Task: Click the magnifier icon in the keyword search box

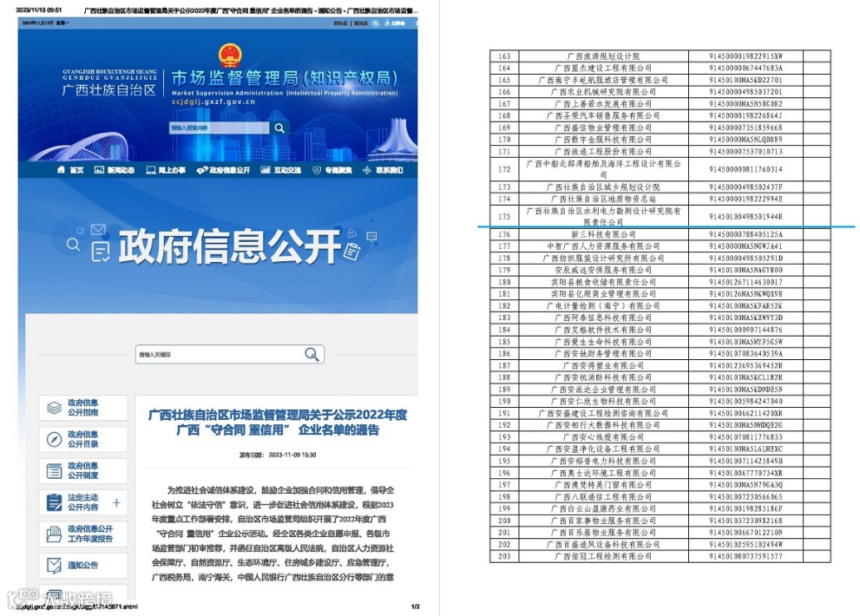Action: point(312,354)
